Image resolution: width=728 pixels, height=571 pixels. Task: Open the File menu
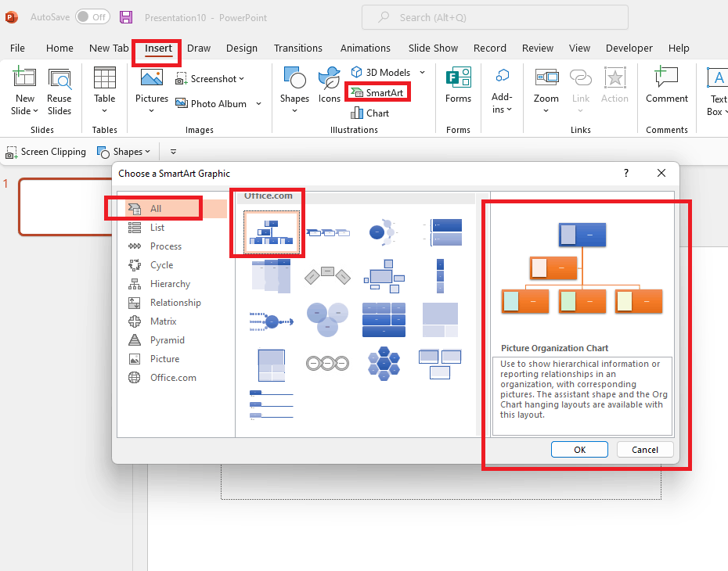pos(18,48)
